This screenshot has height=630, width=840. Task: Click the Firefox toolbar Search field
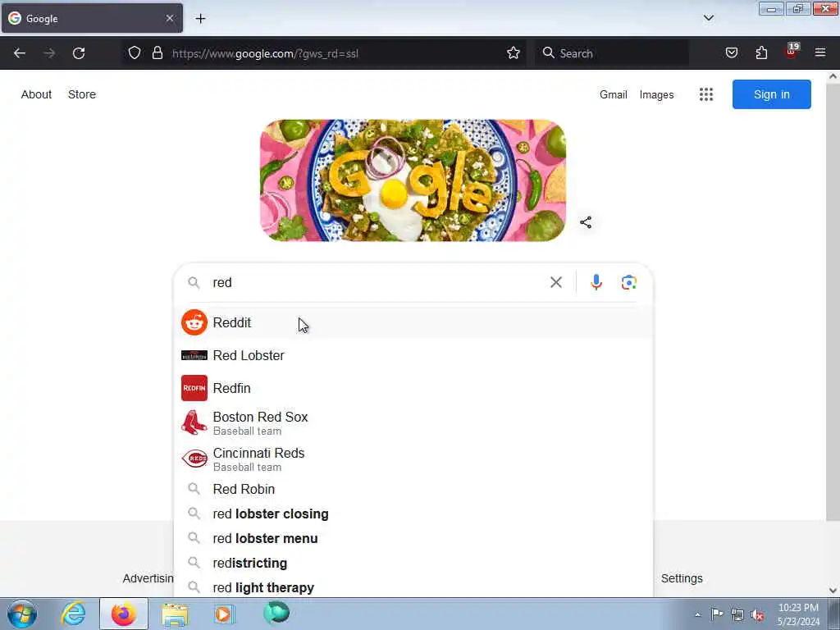(x=613, y=53)
